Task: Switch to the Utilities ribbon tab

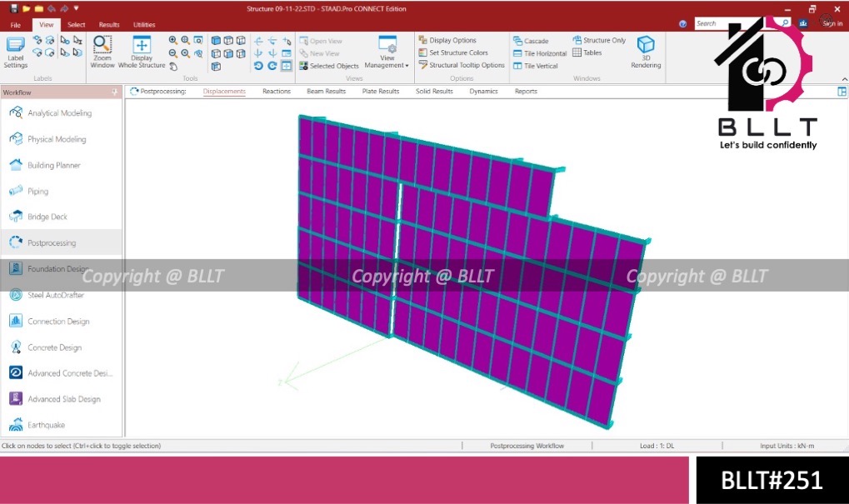Action: (x=144, y=25)
